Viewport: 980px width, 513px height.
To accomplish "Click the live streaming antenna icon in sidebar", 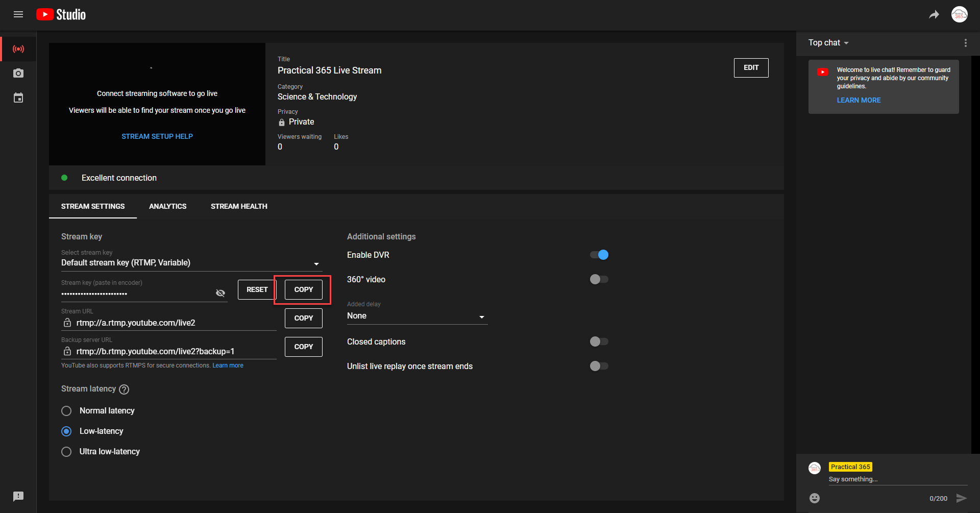I will click(x=18, y=48).
